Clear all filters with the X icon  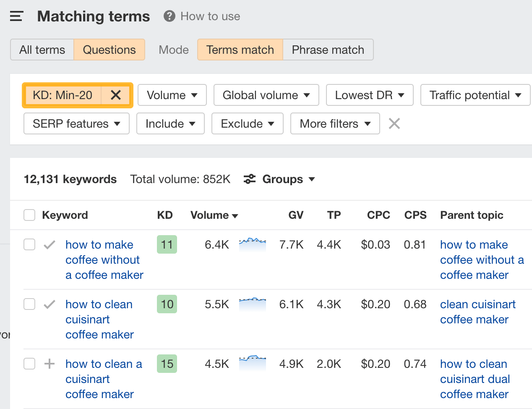(394, 123)
